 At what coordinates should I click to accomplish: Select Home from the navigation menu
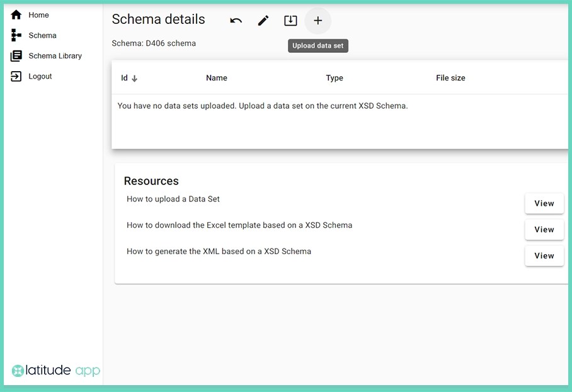click(38, 14)
